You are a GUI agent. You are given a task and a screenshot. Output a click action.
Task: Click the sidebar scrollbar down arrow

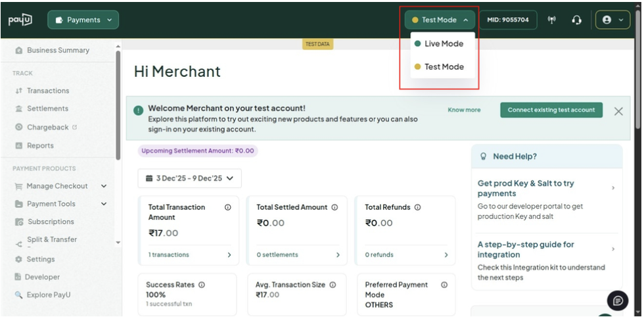coord(118,243)
